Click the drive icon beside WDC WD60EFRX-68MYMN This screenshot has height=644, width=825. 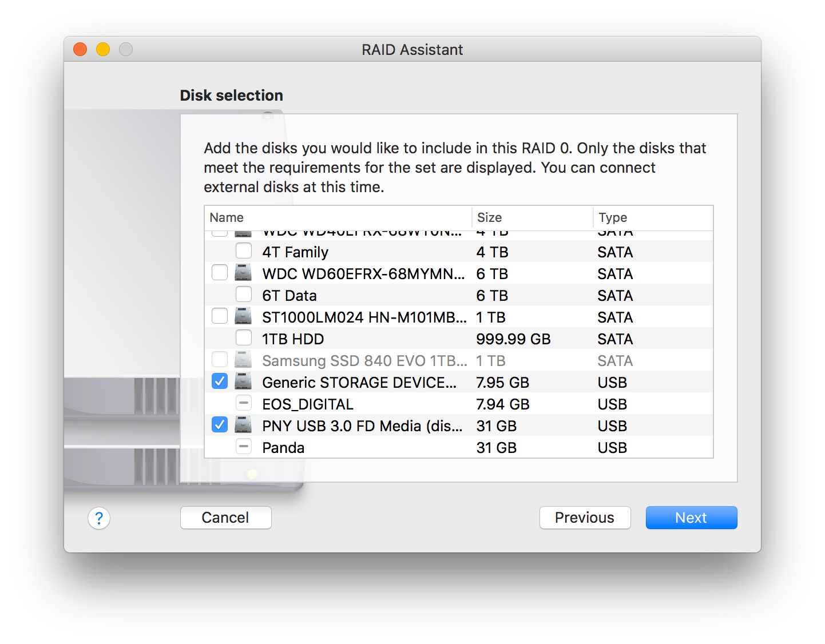pos(243,273)
